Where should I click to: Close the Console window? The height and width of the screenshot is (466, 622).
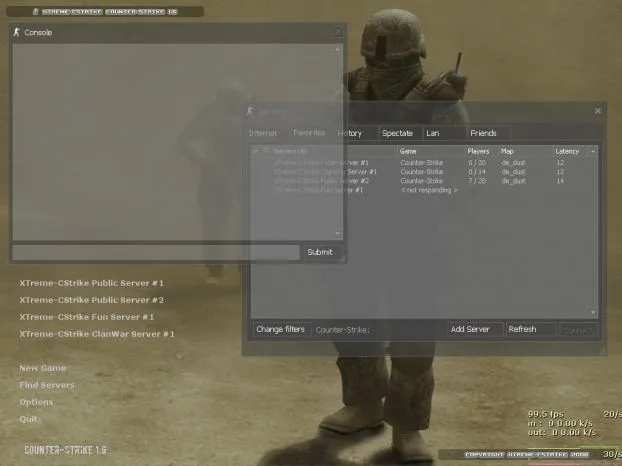pyautogui.click(x=338, y=32)
